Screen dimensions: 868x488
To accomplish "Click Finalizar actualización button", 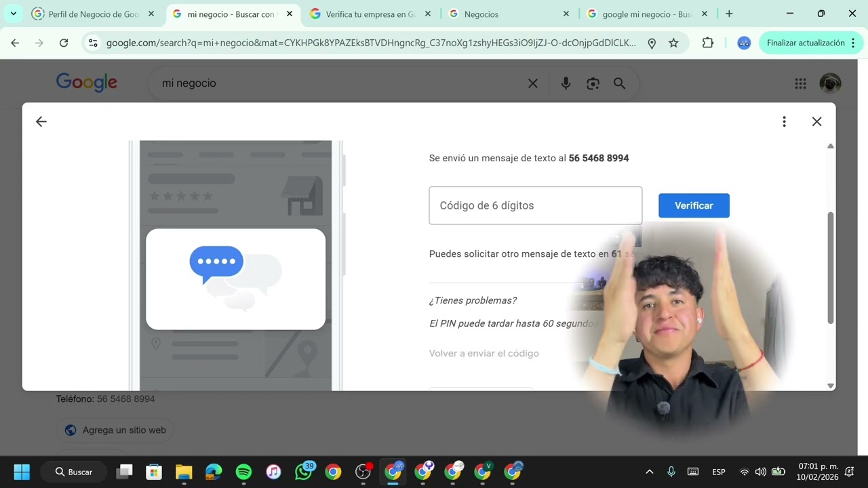I will pos(811,43).
